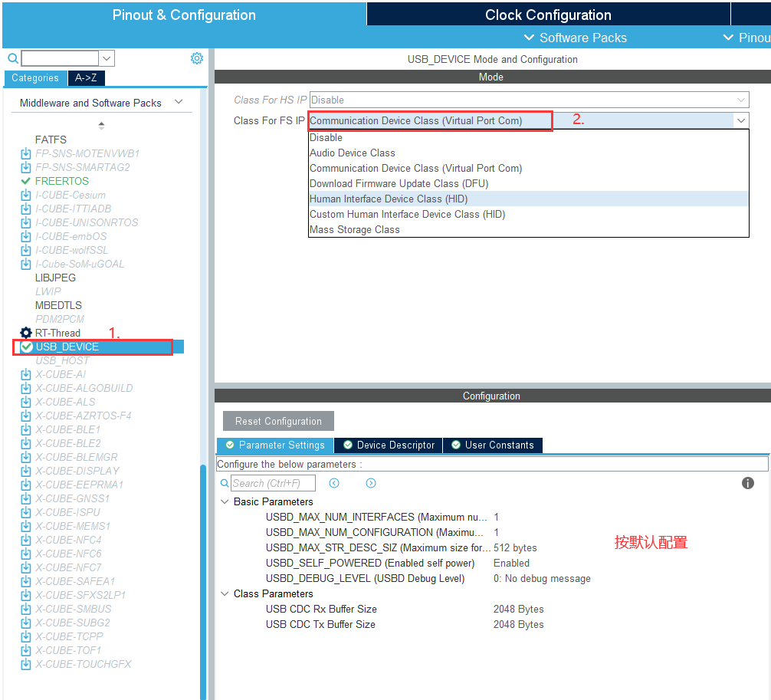
Task: Switch to Clock Configuration tab
Action: tap(548, 15)
